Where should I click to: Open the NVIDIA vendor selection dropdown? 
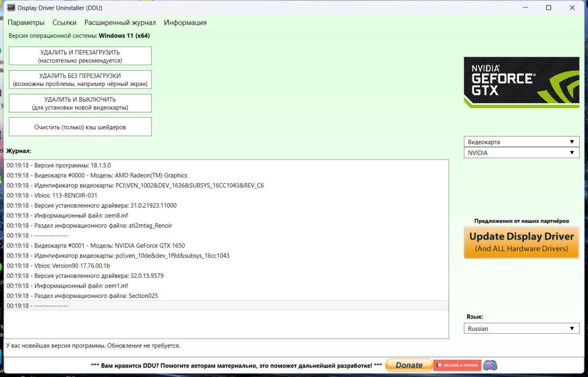pyautogui.click(x=521, y=153)
